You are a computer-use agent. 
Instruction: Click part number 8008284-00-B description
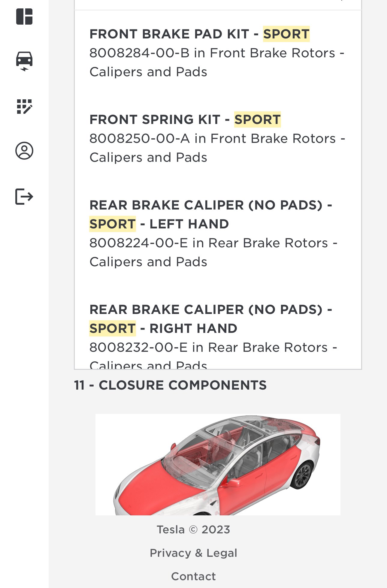pos(217,62)
